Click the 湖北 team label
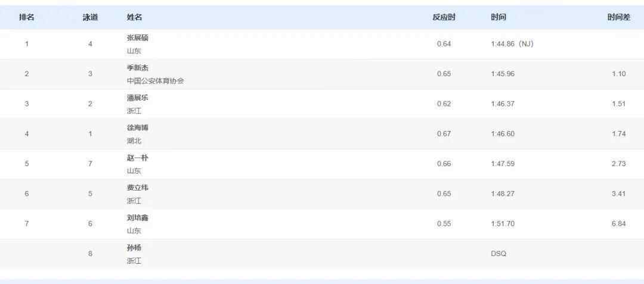The width and height of the screenshot is (644, 284). (134, 141)
